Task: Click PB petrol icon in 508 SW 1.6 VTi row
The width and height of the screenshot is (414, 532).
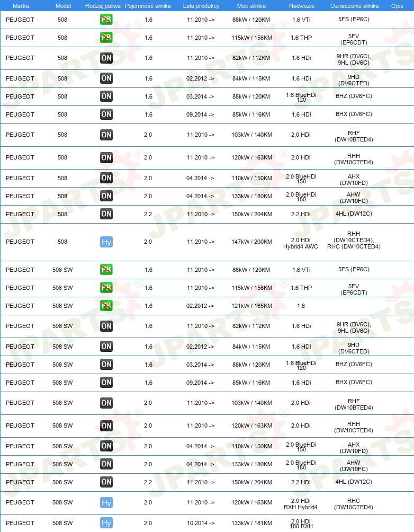Action: (106, 269)
